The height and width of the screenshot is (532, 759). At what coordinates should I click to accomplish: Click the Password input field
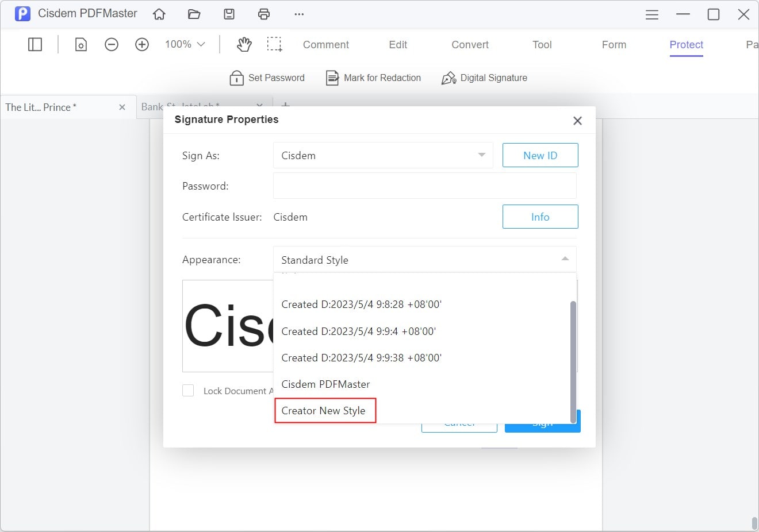click(424, 186)
